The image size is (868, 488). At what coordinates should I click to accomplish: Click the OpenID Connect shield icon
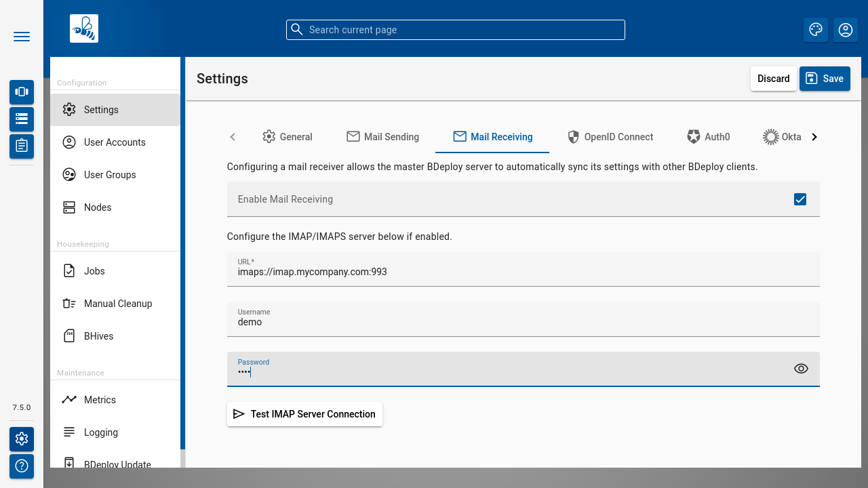(x=573, y=137)
